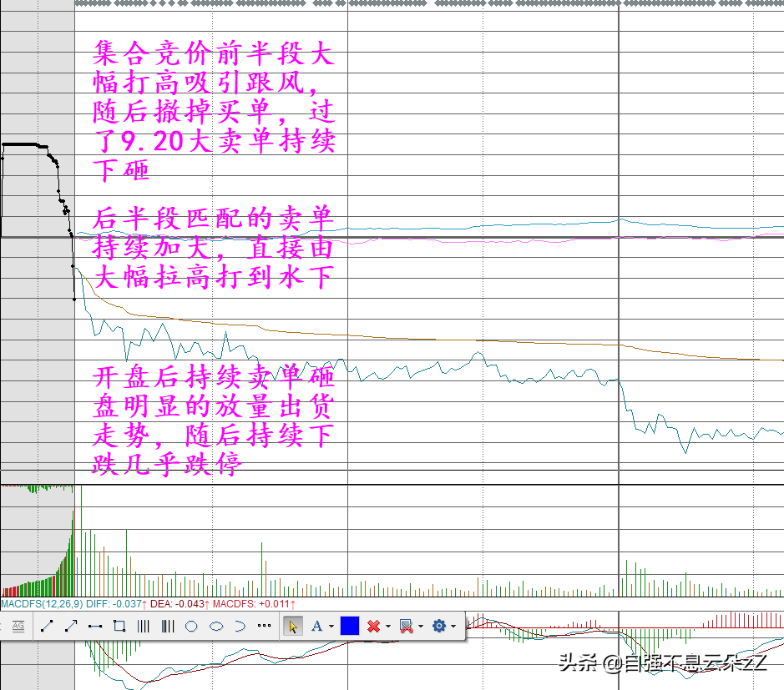Select the five-line periodic lines tool
784x690 pixels.
(167, 626)
